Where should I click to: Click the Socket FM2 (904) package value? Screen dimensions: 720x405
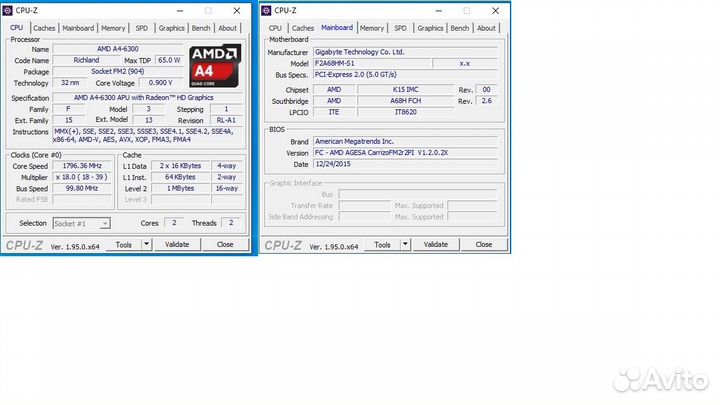(118, 72)
